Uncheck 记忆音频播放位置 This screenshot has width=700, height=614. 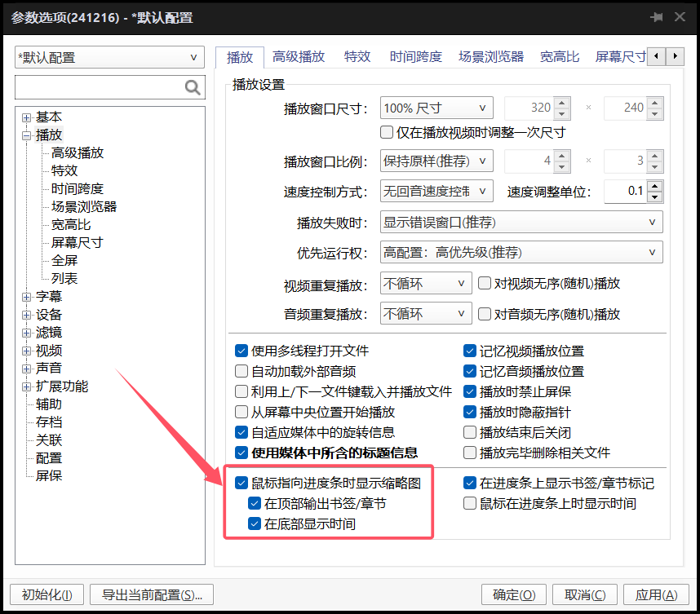470,371
